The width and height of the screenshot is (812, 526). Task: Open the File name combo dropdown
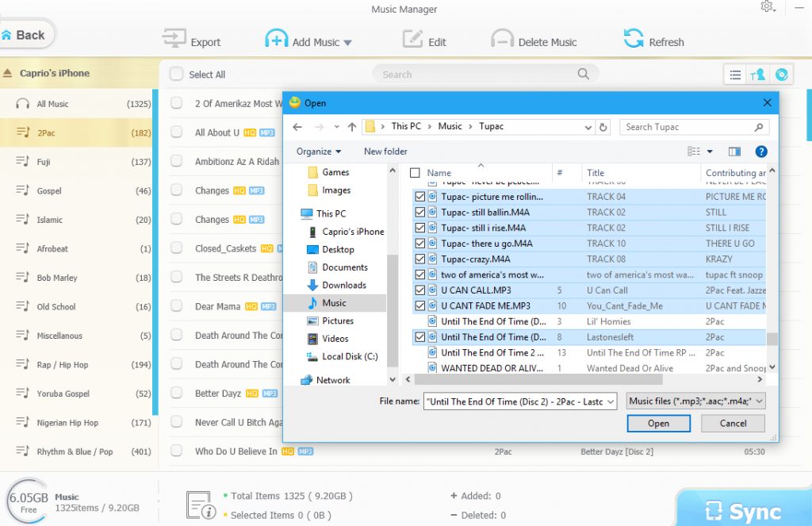(611, 401)
